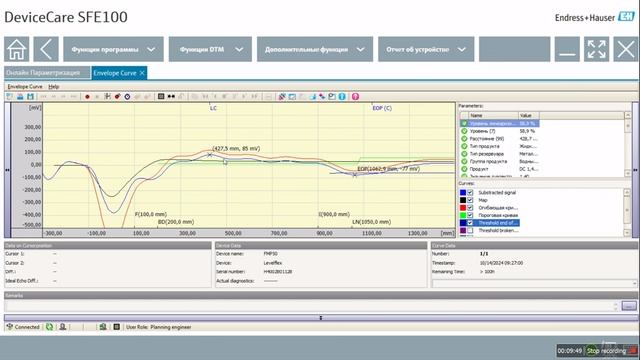Open the additional functions dropdown
The height and width of the screenshot is (360, 640).
[x=315, y=49]
